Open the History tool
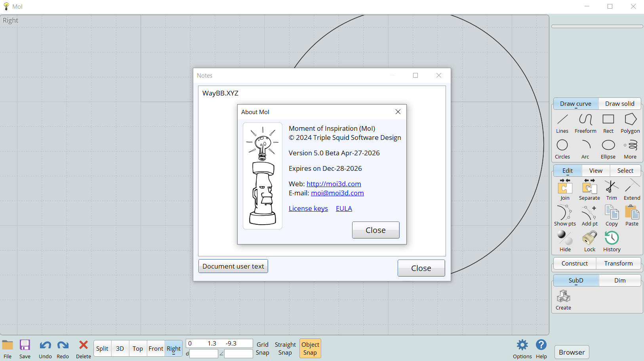The height and width of the screenshot is (361, 644). click(612, 241)
